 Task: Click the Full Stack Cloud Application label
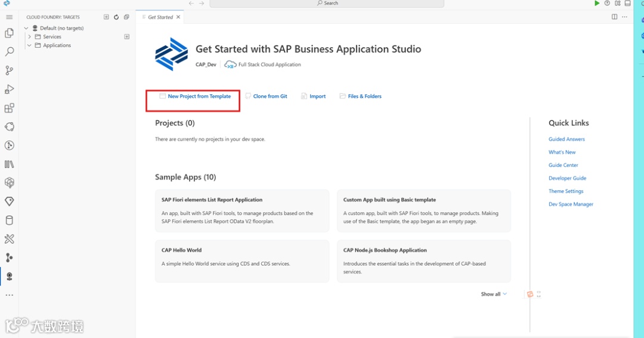pyautogui.click(x=270, y=64)
